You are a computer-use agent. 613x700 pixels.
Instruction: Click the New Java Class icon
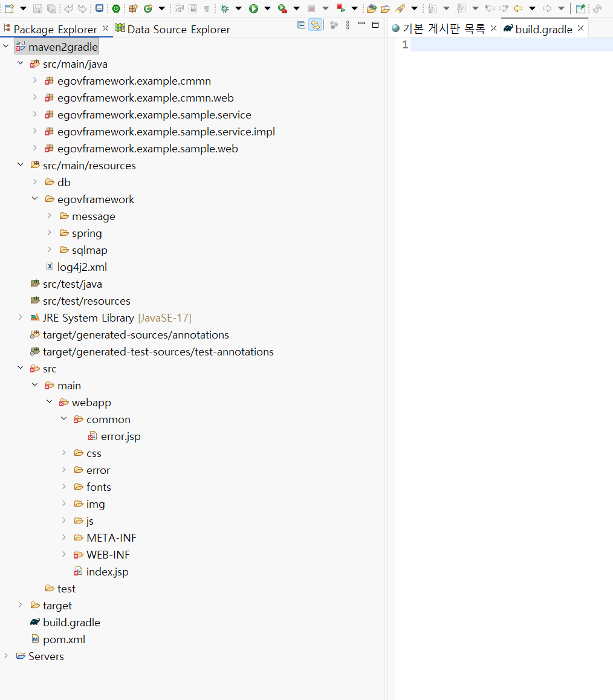coord(148,8)
